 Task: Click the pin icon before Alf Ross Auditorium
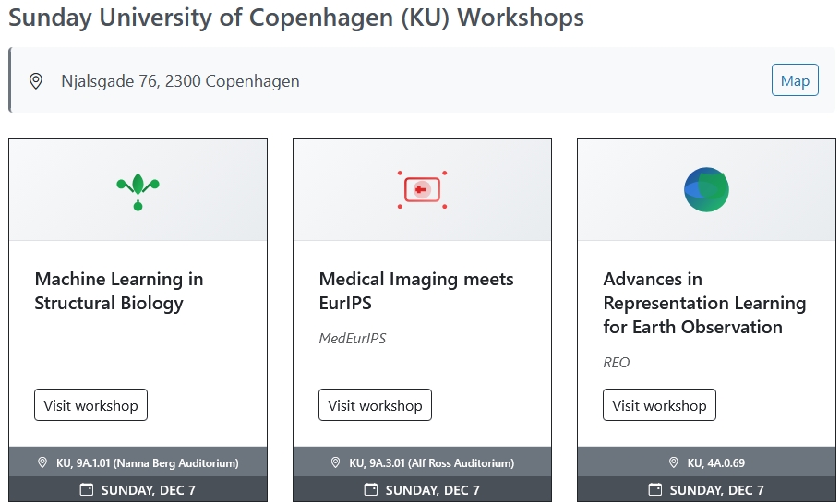(x=335, y=462)
